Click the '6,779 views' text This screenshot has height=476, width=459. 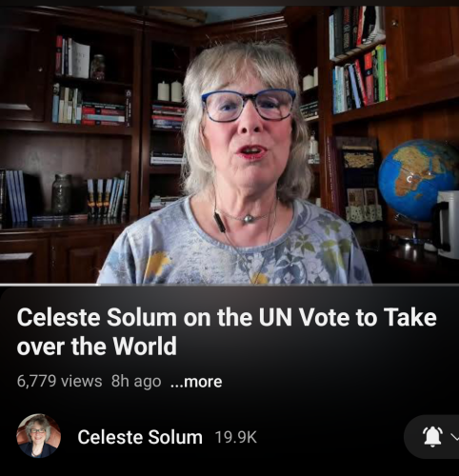(x=59, y=381)
